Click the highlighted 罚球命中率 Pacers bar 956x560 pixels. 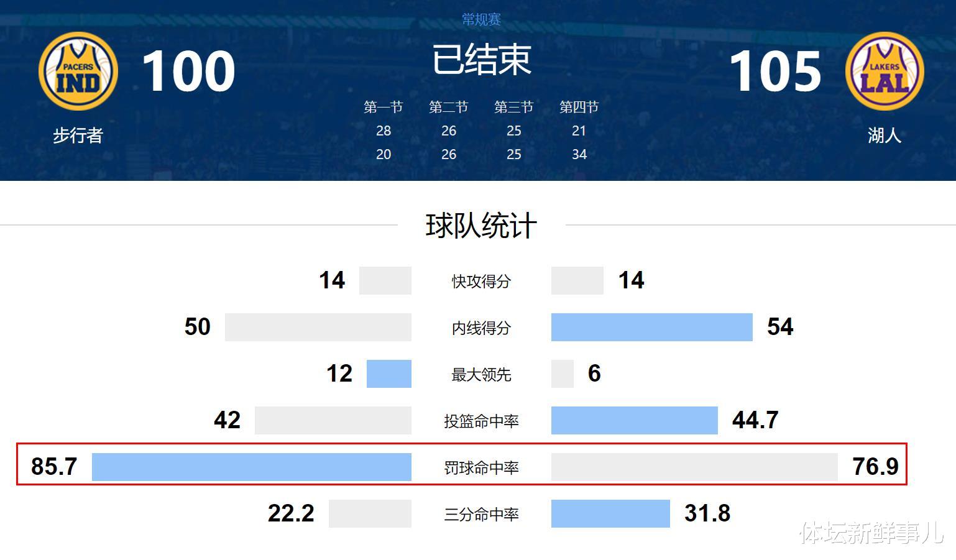tap(251, 467)
